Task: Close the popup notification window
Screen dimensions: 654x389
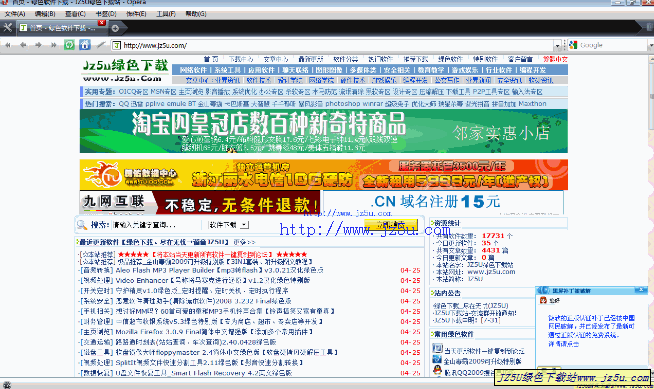Action: 641,290
